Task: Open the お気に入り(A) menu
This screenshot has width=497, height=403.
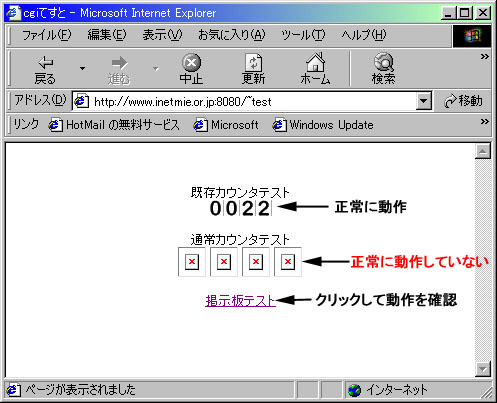Action: [x=232, y=35]
